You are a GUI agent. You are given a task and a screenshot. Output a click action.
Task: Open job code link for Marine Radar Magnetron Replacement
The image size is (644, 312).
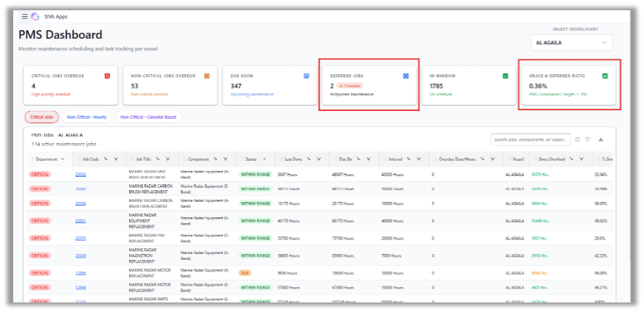(81, 255)
